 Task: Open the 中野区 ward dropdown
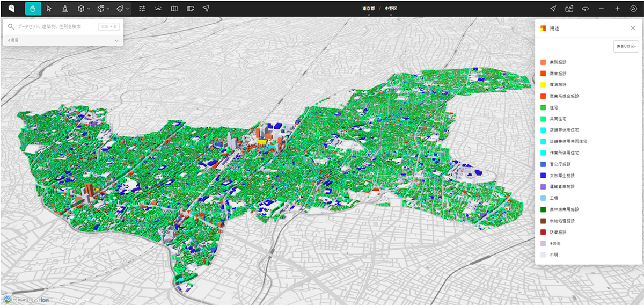[390, 9]
